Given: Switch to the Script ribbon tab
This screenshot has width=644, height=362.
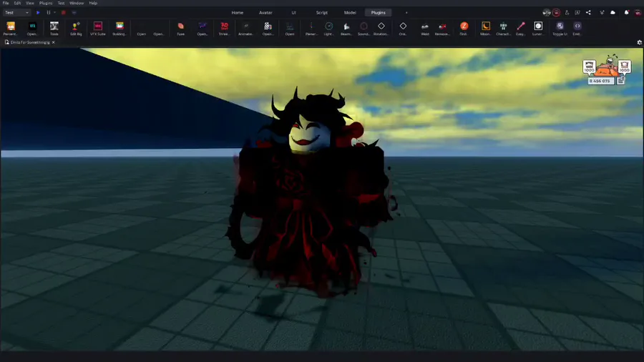Looking at the screenshot, I should click(x=321, y=13).
